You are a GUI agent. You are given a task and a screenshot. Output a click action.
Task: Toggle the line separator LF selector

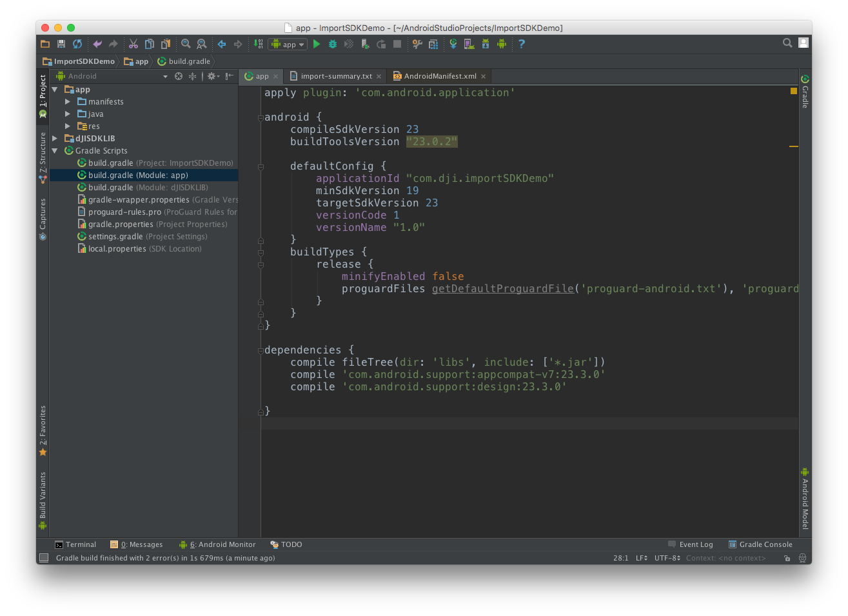(640, 558)
